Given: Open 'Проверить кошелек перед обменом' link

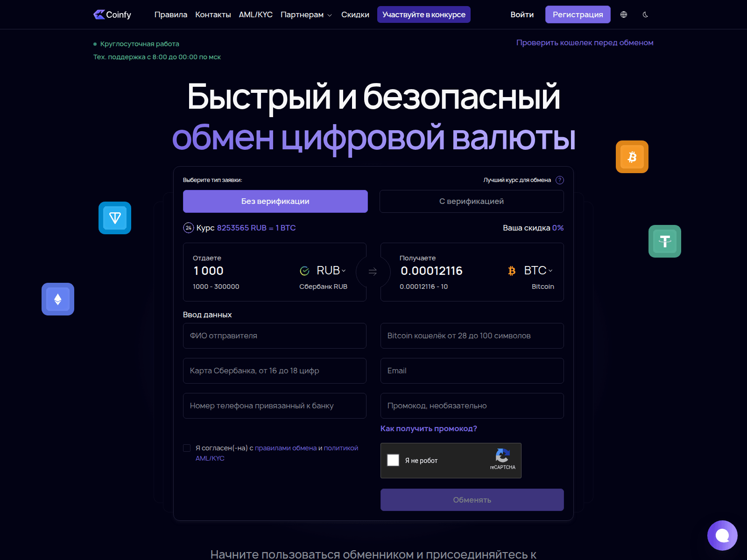Looking at the screenshot, I should pyautogui.click(x=585, y=42).
